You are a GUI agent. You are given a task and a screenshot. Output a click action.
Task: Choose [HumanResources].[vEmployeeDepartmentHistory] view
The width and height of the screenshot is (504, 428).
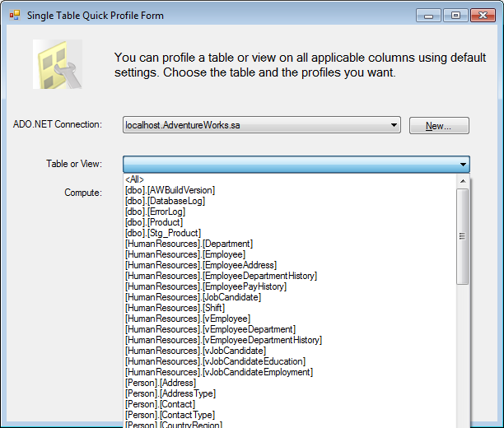[x=224, y=340]
